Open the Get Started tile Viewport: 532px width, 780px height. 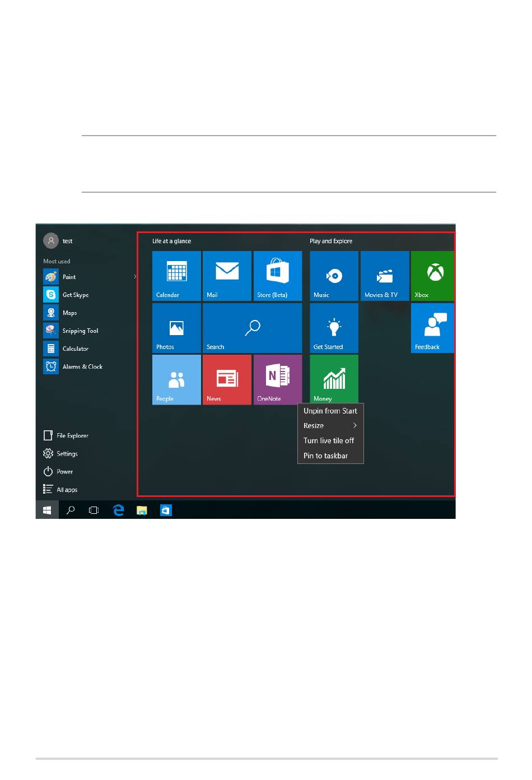(x=334, y=328)
